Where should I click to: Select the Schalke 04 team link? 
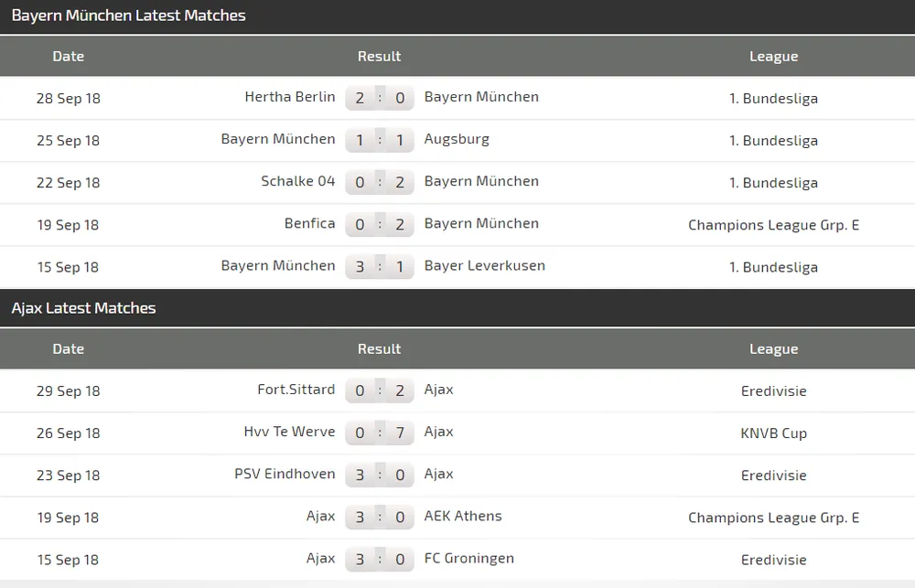298,181
